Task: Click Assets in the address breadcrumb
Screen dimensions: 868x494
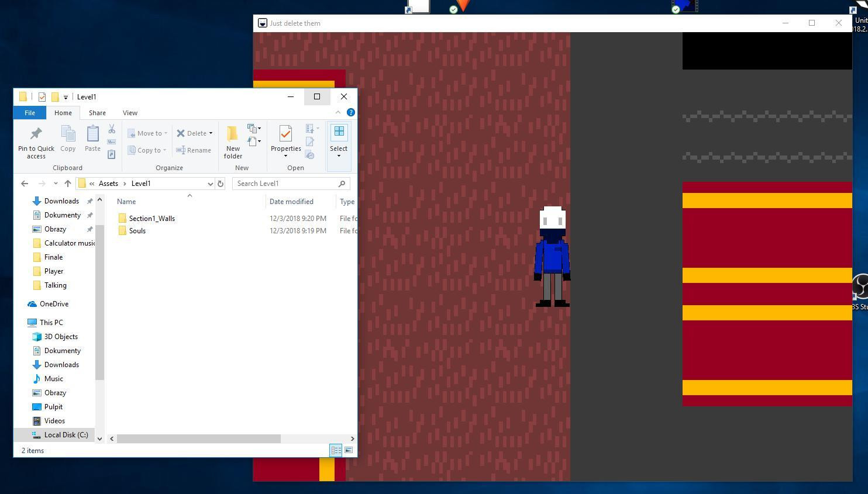Action: 108,184
